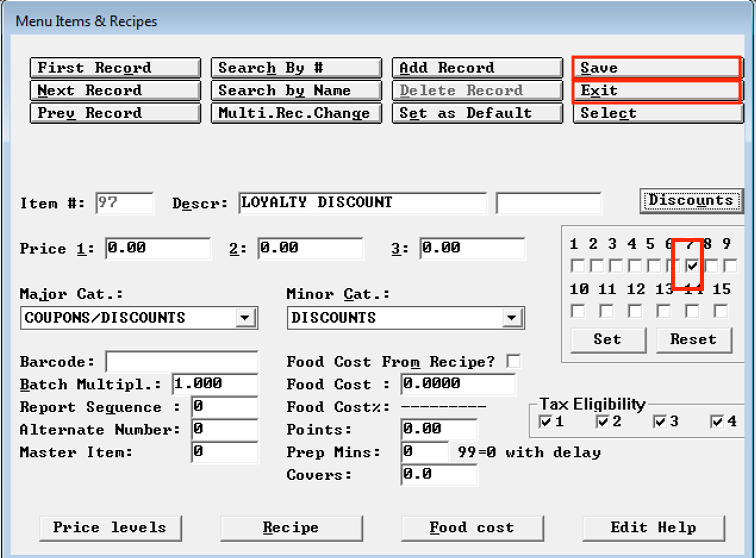Uncheck discount checkbox 7
This screenshot has height=558, width=756.
tap(692, 266)
